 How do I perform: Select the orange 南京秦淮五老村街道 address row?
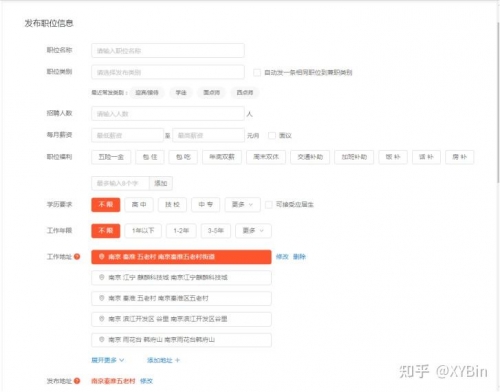click(181, 257)
